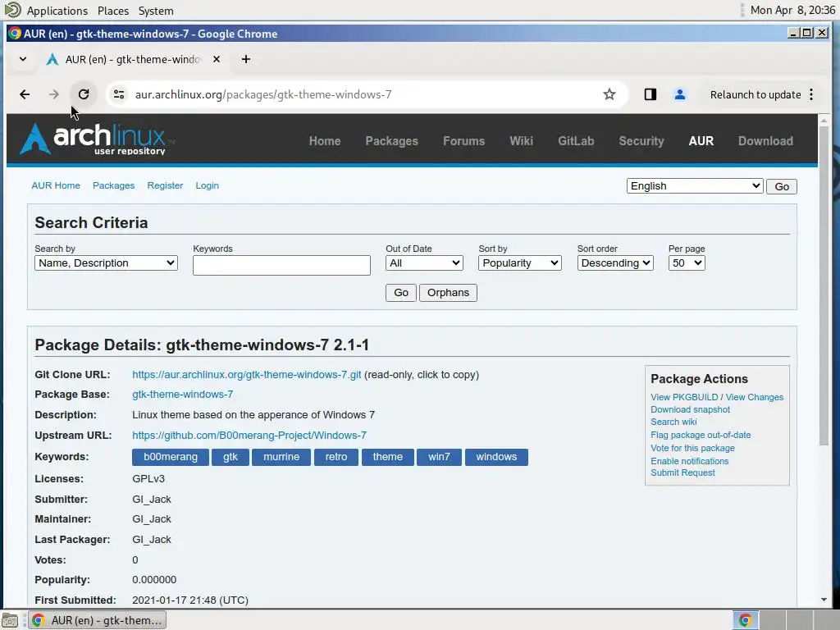Viewport: 840px width, 630px height.
Task: Click the murrine keyword tag
Action: click(281, 457)
